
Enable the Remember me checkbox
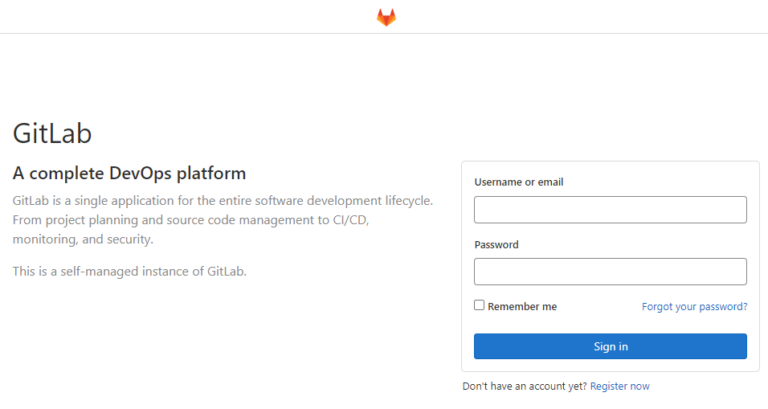(479, 305)
